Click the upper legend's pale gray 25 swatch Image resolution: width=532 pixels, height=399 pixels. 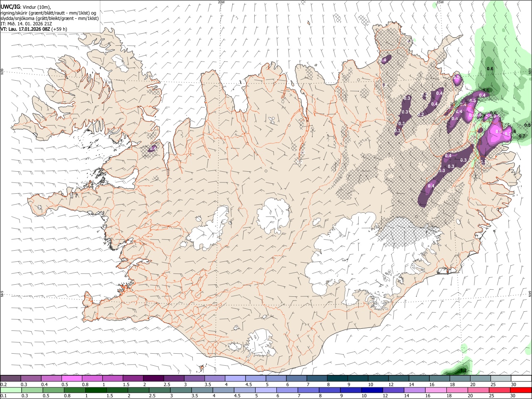(x=501, y=378)
